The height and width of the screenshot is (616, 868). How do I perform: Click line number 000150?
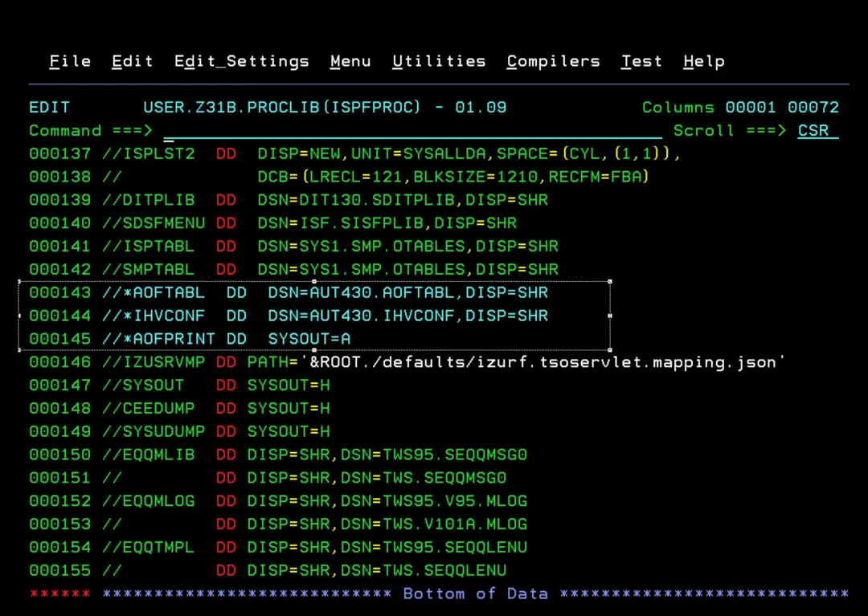tap(59, 455)
